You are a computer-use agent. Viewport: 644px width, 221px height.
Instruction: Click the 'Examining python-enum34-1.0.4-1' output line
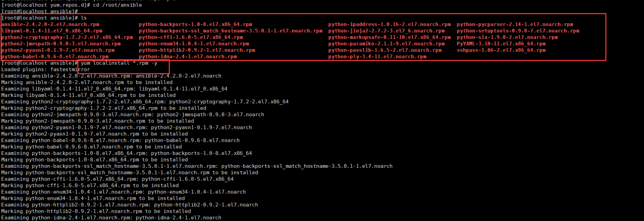click(124, 192)
